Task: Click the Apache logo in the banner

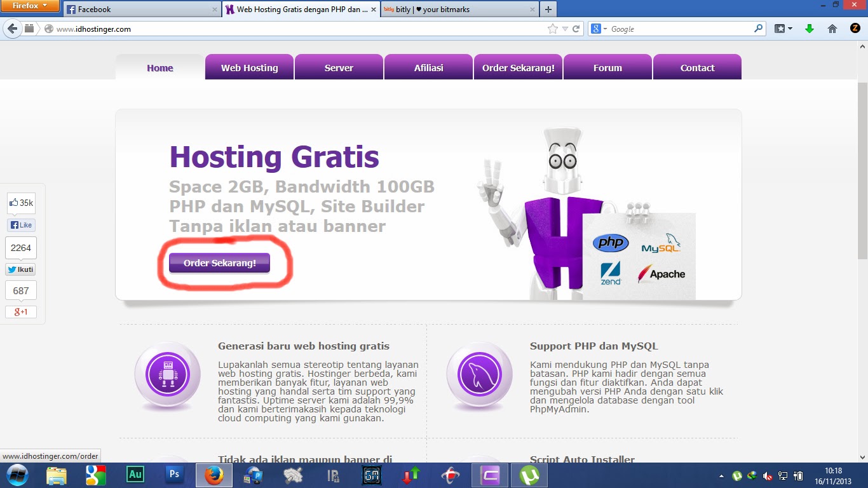Action: pos(661,274)
